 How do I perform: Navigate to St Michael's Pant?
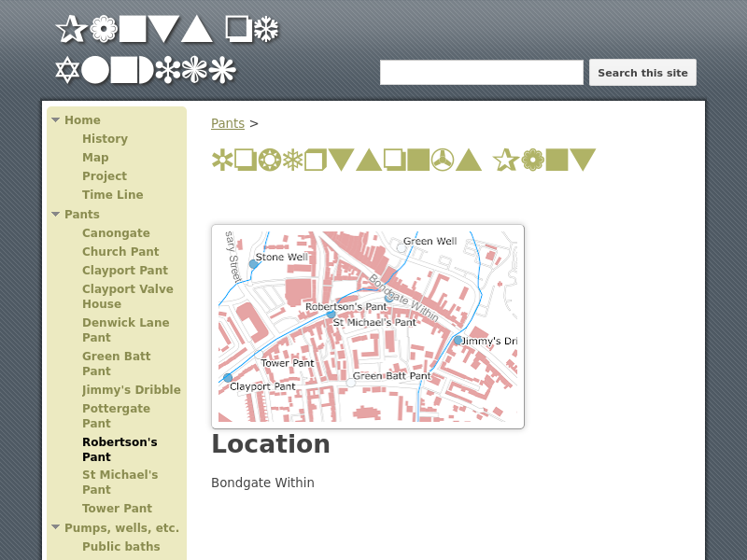click(120, 483)
